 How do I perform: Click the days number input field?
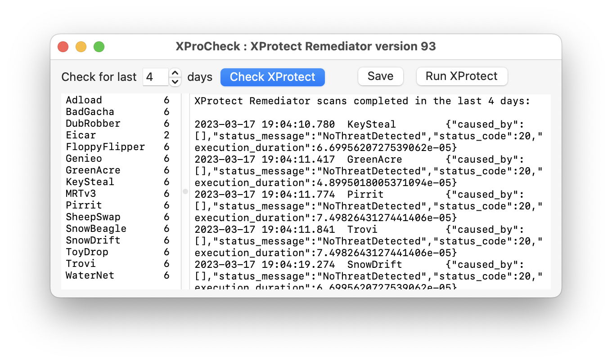tap(155, 77)
